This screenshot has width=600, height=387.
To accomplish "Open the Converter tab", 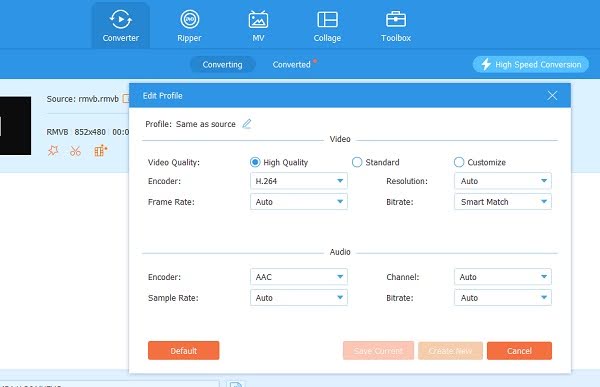I will point(120,26).
